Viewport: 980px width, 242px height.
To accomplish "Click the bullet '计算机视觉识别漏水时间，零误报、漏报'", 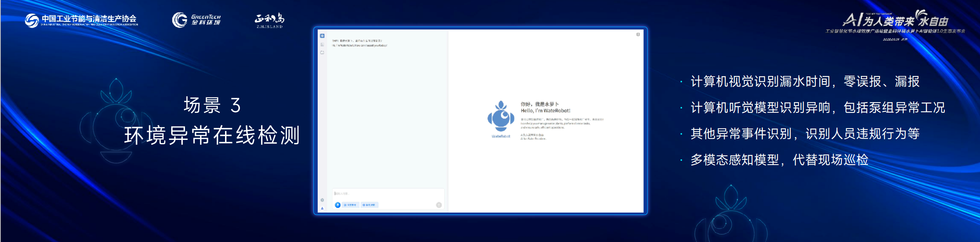I will 805,81.
